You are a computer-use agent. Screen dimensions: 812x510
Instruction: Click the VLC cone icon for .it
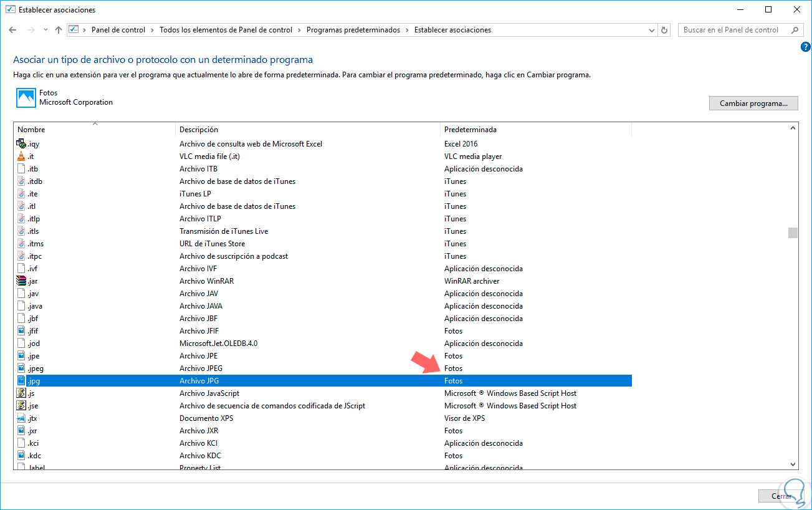click(x=21, y=156)
